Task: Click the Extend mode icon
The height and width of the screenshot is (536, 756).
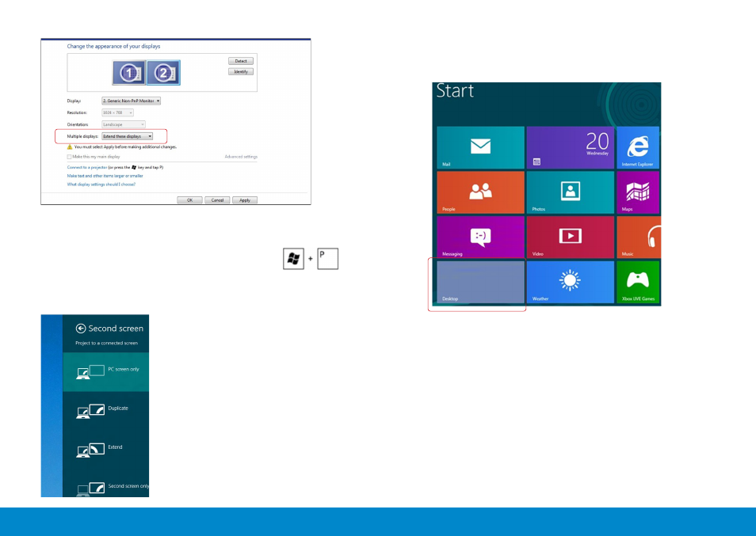Action: click(x=90, y=450)
